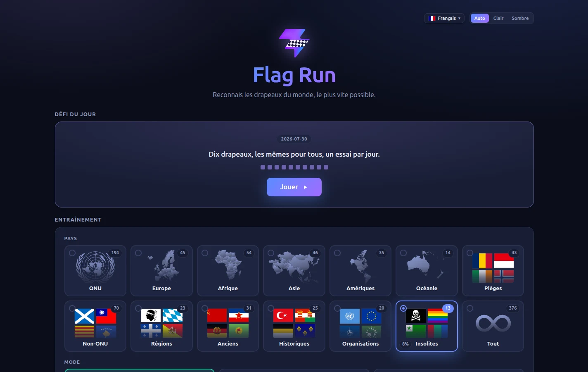588x372 pixels.
Task: Click the Soviet Union flag in Anciens
Action: 217,316
